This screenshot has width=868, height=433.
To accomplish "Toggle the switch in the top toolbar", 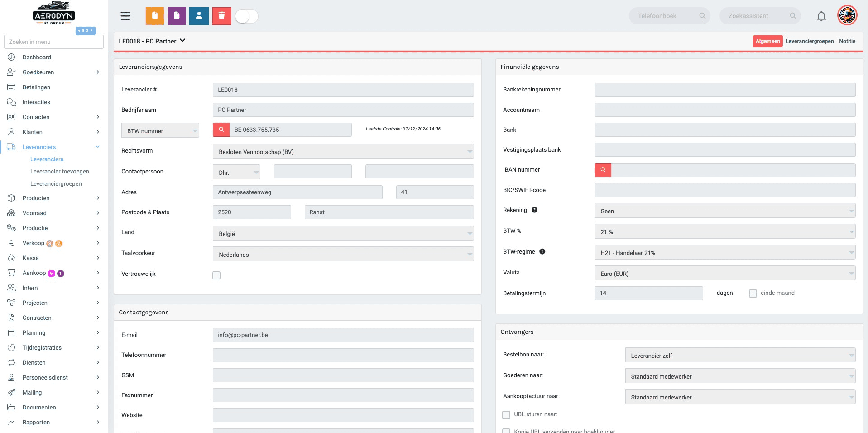I will [x=247, y=16].
